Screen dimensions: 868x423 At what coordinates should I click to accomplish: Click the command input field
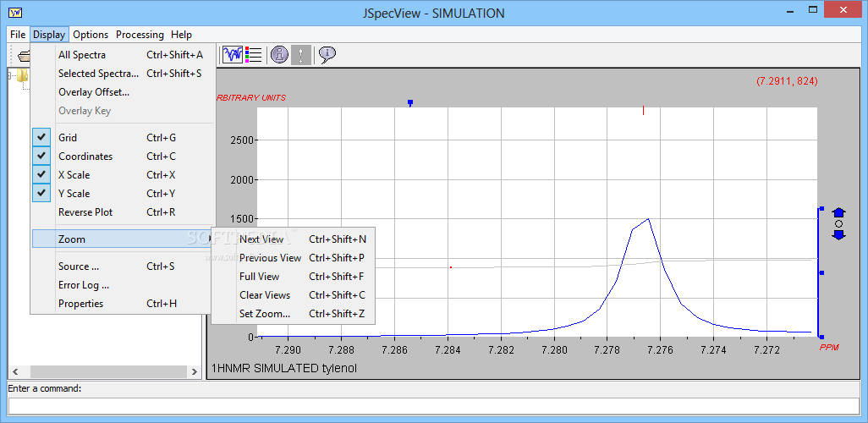(434, 406)
